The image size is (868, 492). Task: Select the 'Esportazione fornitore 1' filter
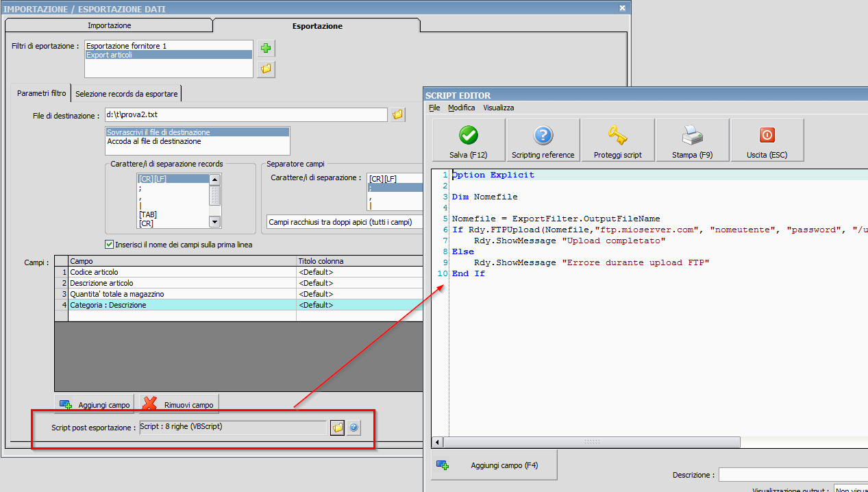(x=169, y=46)
